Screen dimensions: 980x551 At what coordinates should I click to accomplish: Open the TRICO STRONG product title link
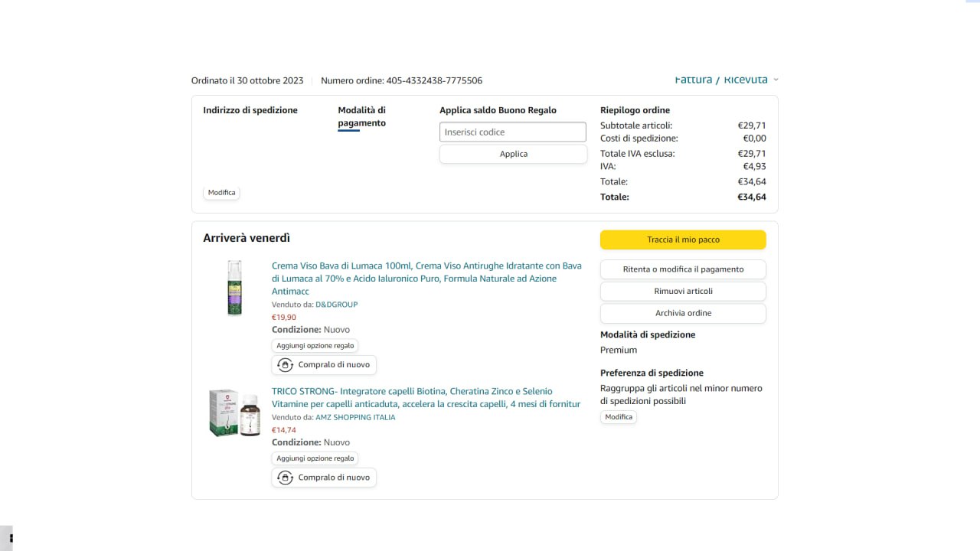click(x=426, y=397)
